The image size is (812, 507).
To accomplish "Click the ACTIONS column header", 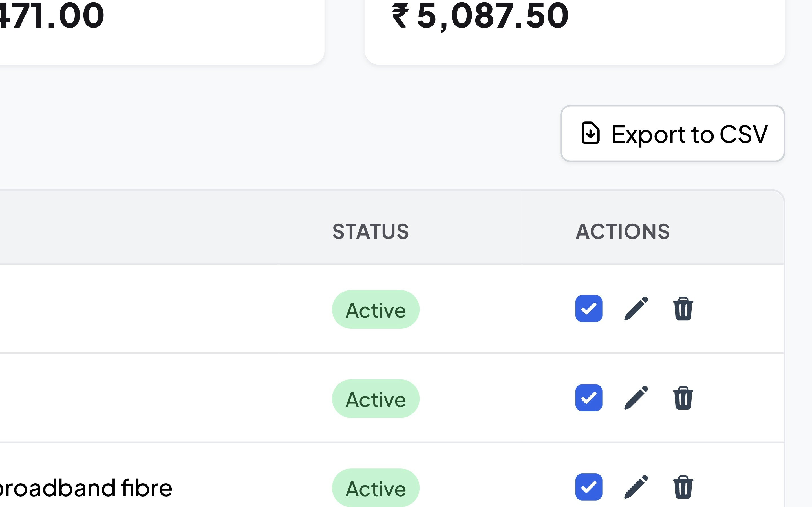I will click(623, 231).
